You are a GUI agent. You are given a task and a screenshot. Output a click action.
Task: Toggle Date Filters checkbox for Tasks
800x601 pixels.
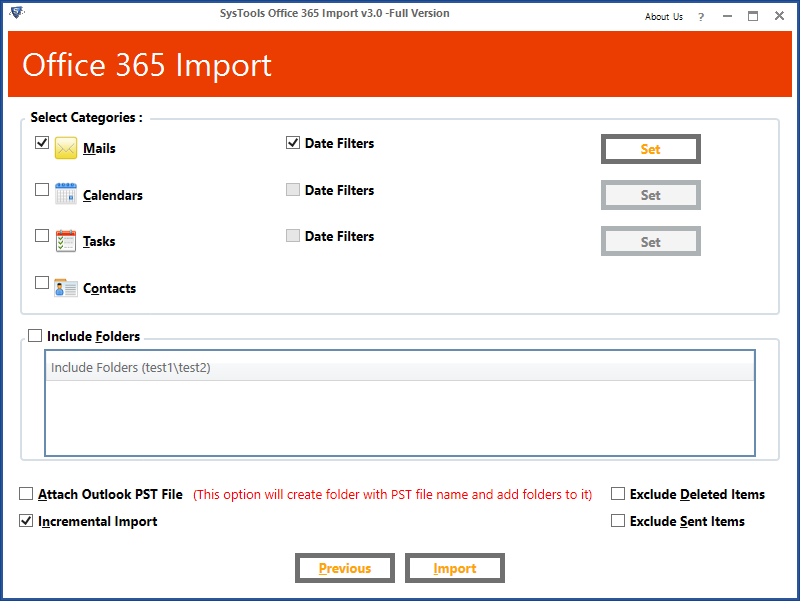click(293, 235)
